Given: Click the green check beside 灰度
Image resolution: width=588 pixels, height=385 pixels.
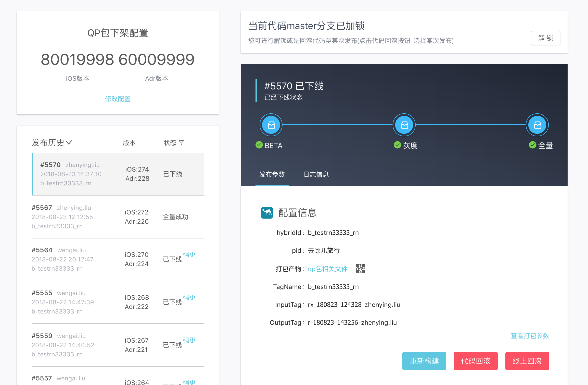Looking at the screenshot, I should tap(397, 145).
